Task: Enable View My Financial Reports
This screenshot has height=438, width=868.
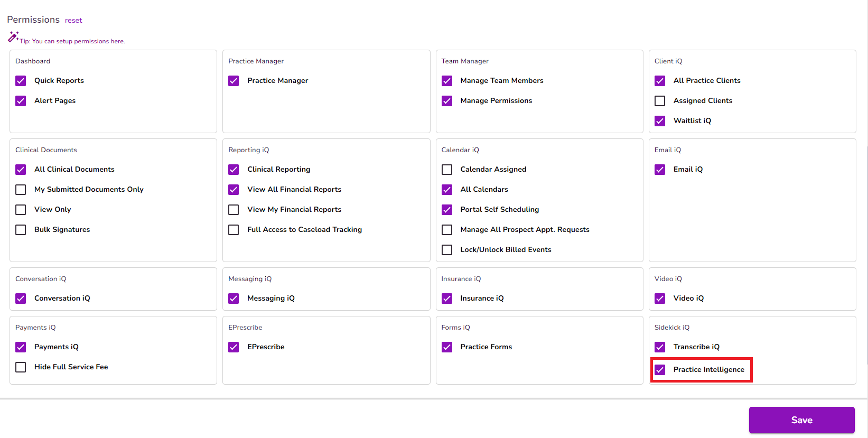Action: coord(234,210)
